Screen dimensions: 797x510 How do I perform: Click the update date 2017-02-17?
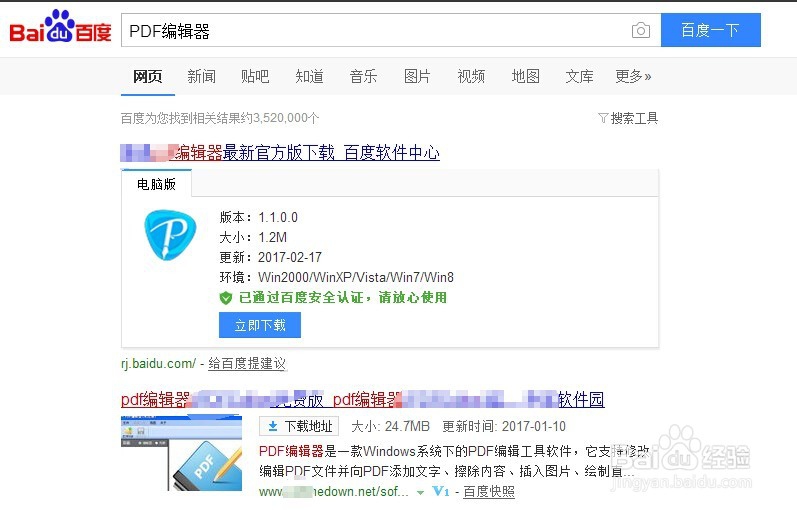[x=290, y=257]
